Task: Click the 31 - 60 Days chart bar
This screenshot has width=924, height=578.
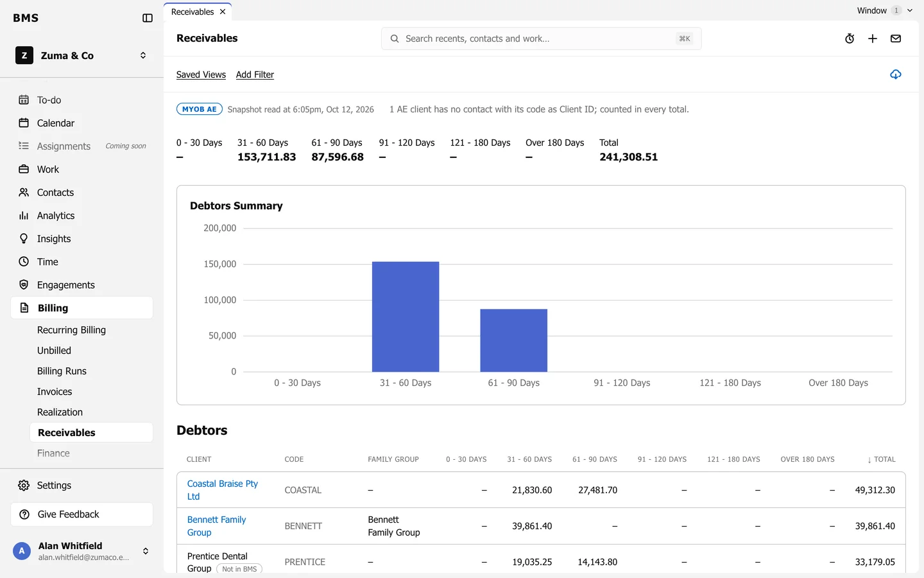Action: tap(406, 317)
